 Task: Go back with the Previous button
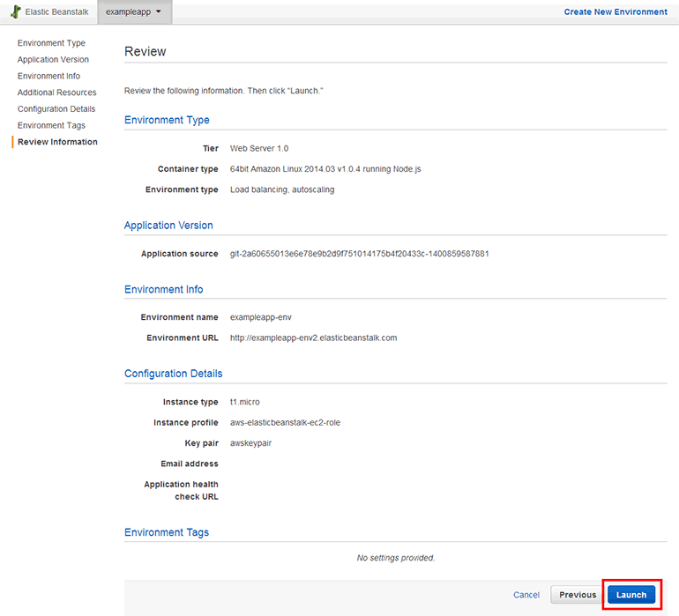click(x=578, y=595)
